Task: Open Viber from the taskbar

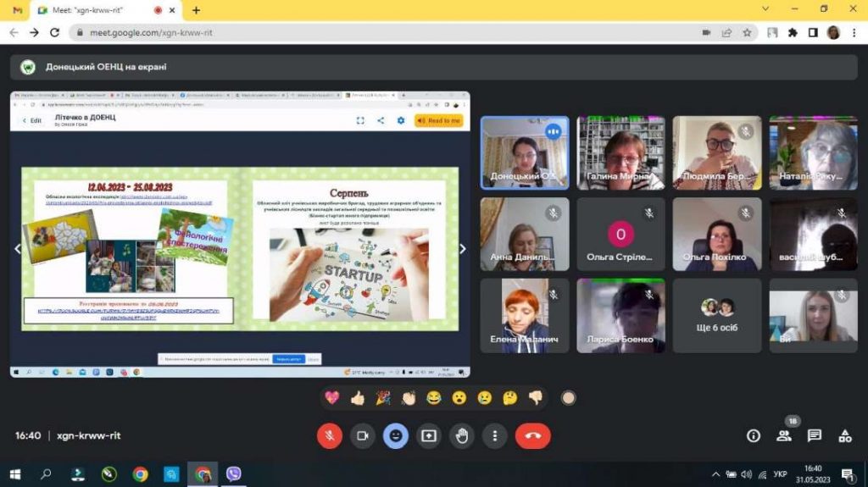Action: tap(234, 474)
